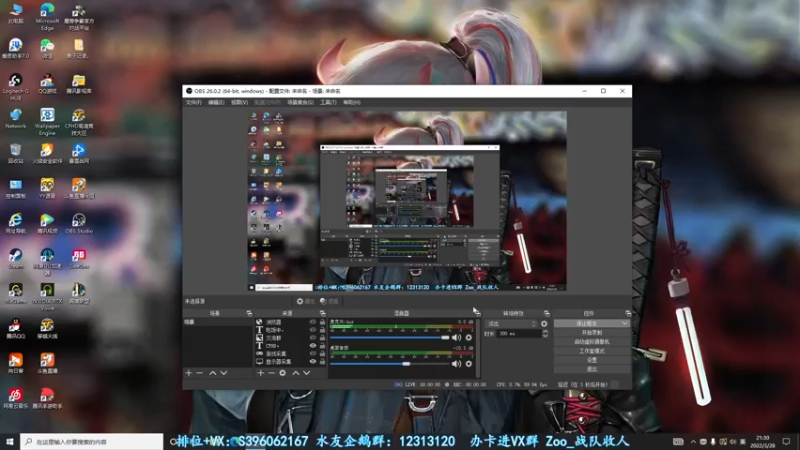Click the Windows taskbar search box
The height and width of the screenshot is (450, 800).
click(92, 442)
